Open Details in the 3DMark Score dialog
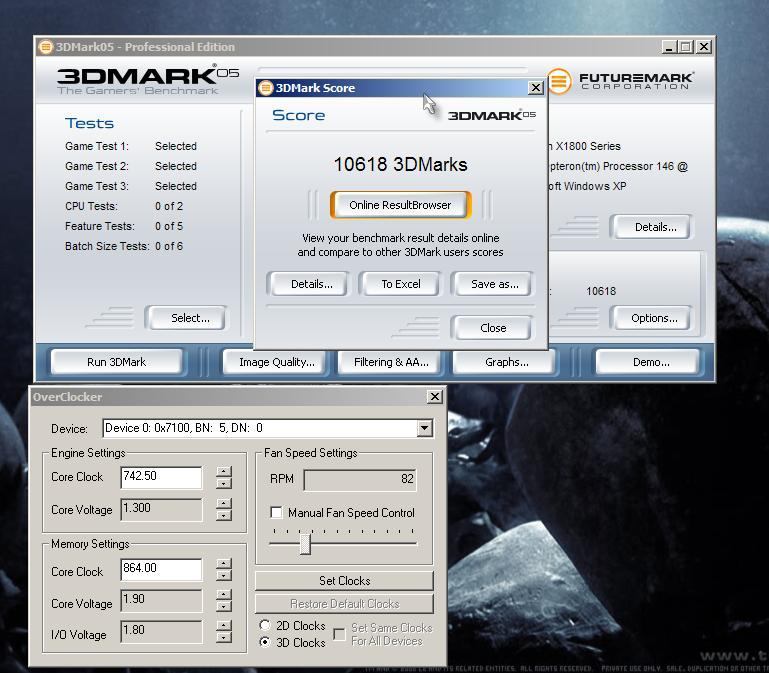 coord(311,284)
